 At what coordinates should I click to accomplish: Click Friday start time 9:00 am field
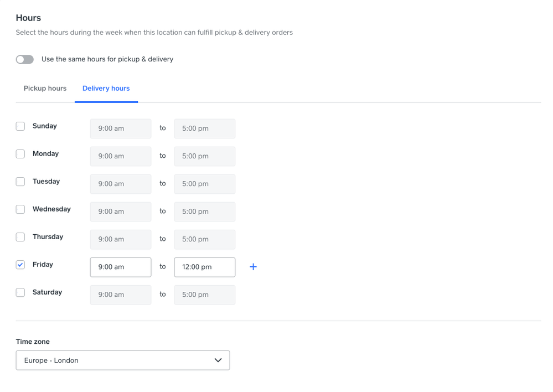pos(120,267)
